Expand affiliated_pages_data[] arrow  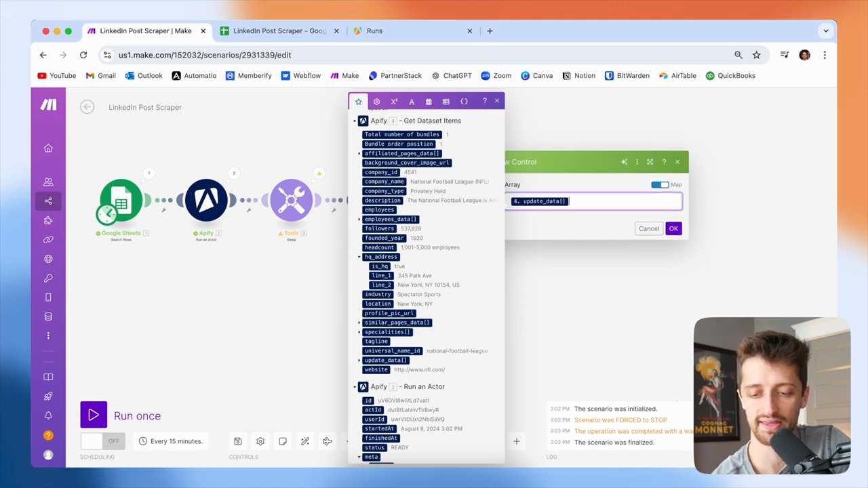pyautogui.click(x=359, y=153)
